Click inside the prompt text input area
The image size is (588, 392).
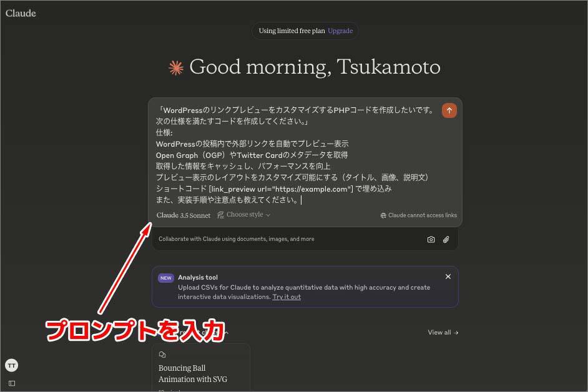point(293,156)
